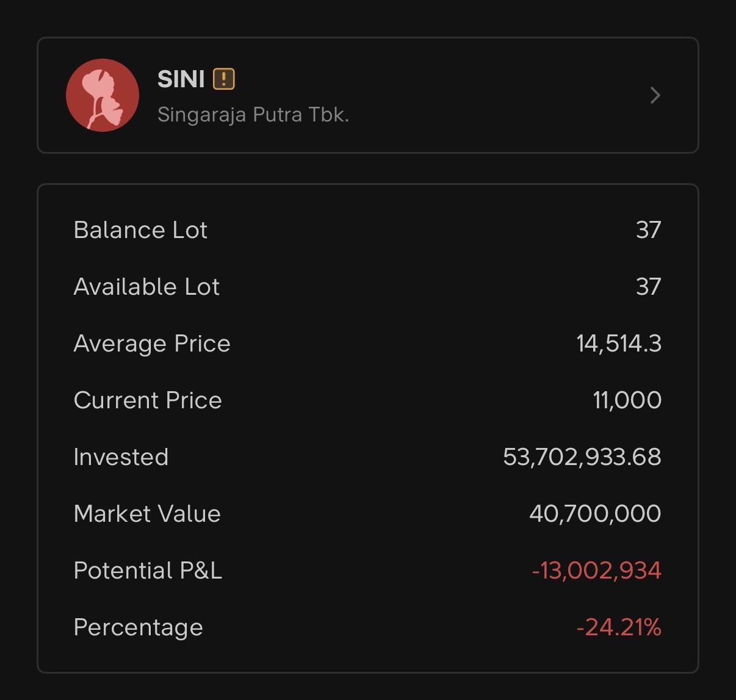Click the invested amount 53,702,933.68
Viewport: 736px width, 700px height.
tap(582, 457)
